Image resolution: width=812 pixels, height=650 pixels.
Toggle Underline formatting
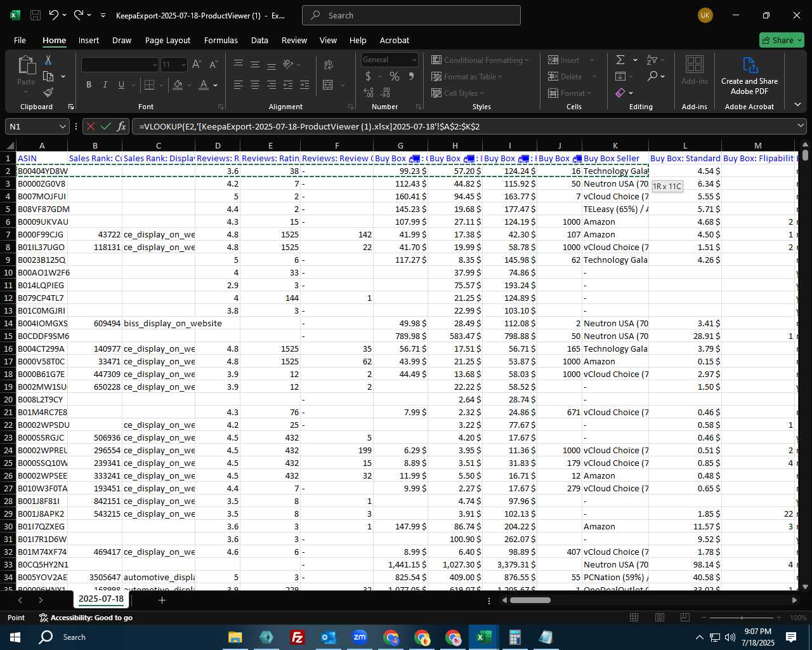click(x=122, y=84)
